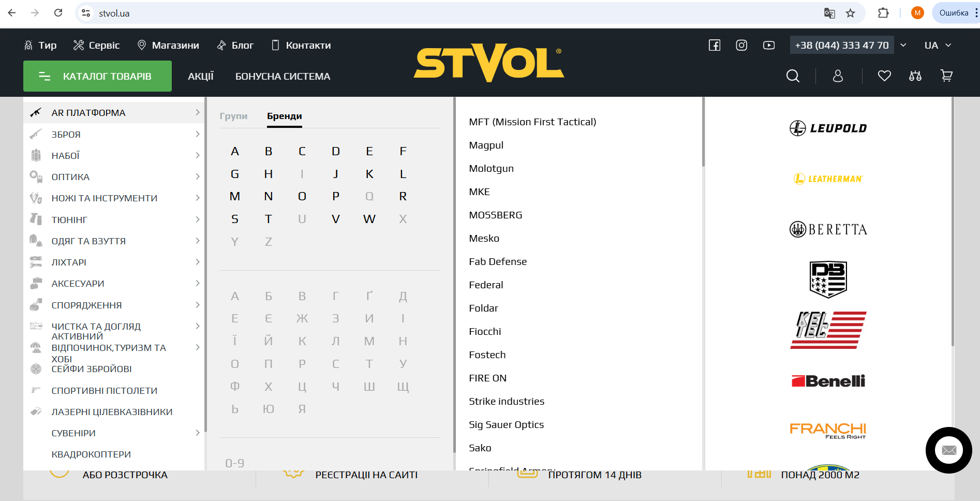Open the wishlist heart icon
This screenshot has height=501, width=980.
885,76
